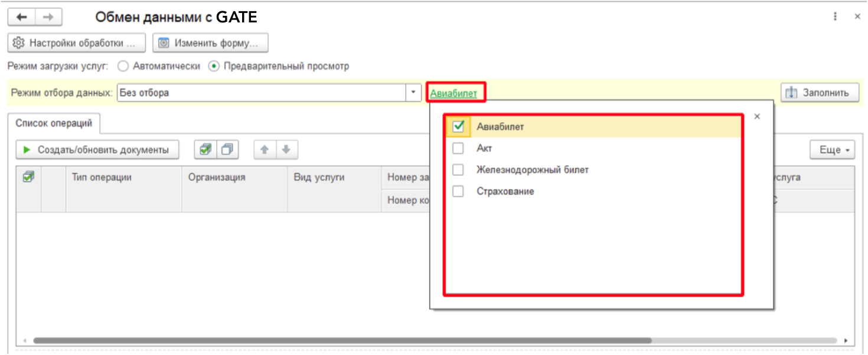Click the Режим отбора данных input field

(260, 93)
